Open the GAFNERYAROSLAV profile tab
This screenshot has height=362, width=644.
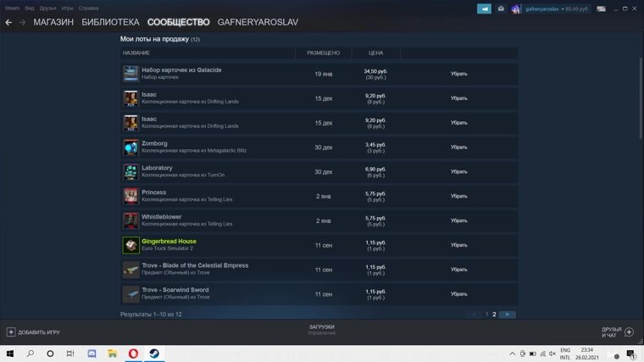(258, 23)
